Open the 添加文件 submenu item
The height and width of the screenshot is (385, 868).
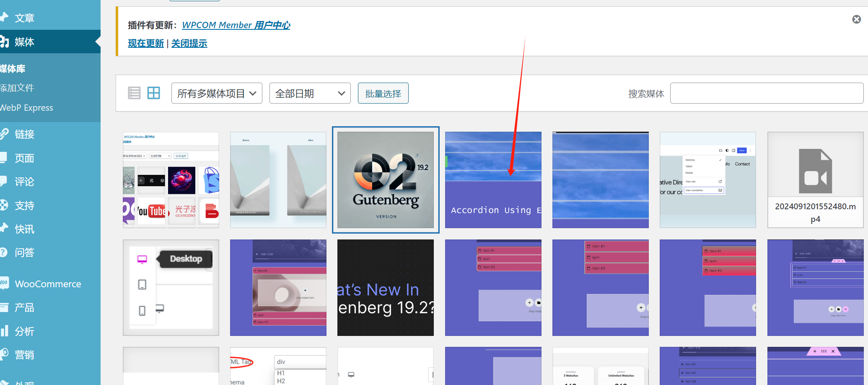(18, 88)
